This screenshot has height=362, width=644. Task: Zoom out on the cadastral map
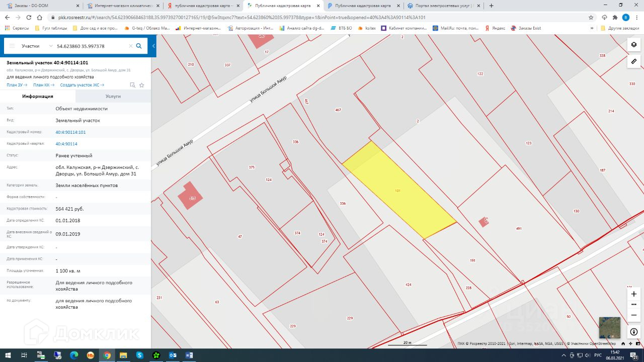(633, 315)
